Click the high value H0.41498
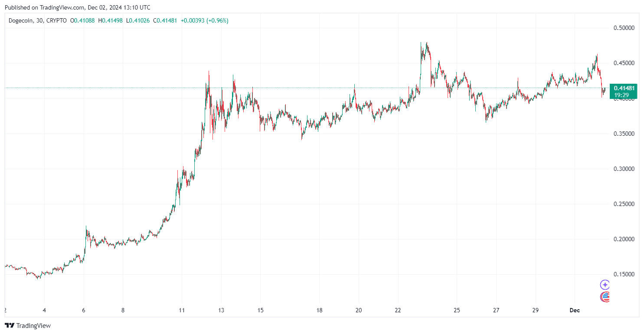Viewport: 644px width, 334px height. 111,20
